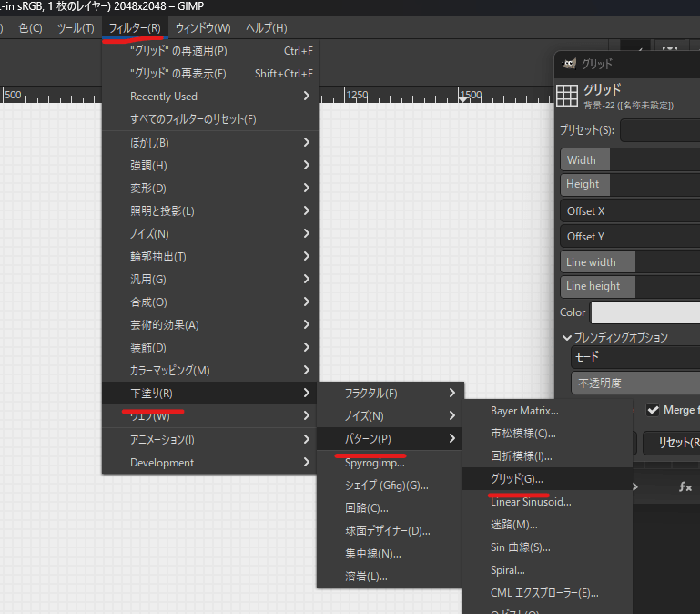Click すべてのフィルターのリセット(F) menu entry
The height and width of the screenshot is (614, 700).
(193, 119)
